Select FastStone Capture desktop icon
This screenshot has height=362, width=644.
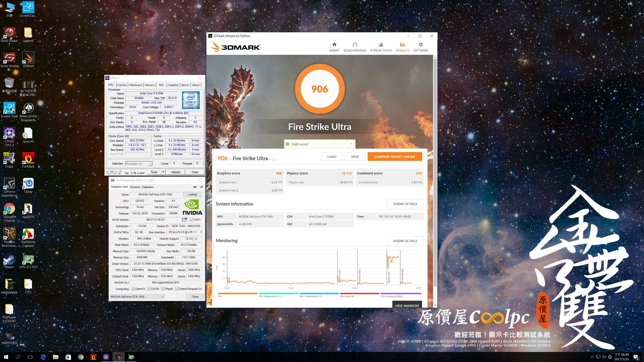(28, 238)
